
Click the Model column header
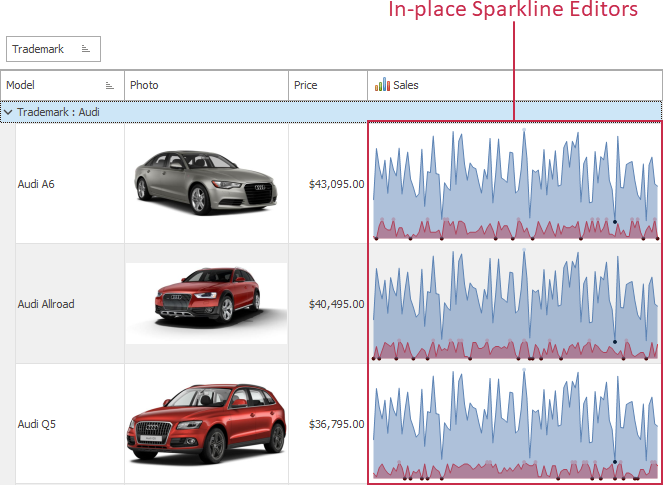(x=62, y=85)
